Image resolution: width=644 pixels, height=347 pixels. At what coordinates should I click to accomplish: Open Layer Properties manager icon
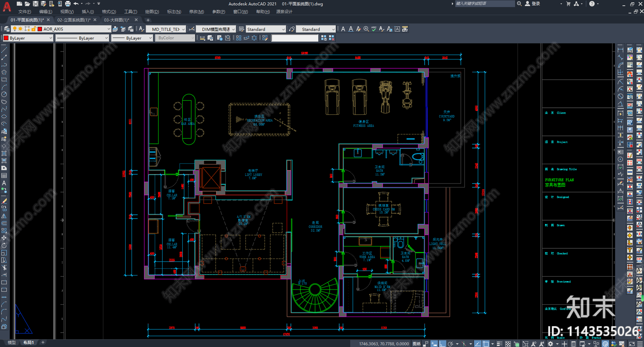[7, 29]
